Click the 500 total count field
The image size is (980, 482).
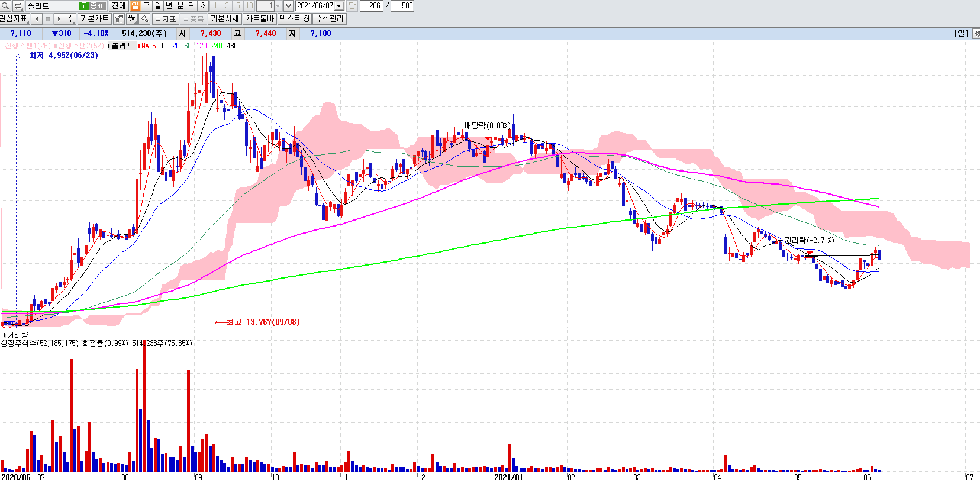402,6
